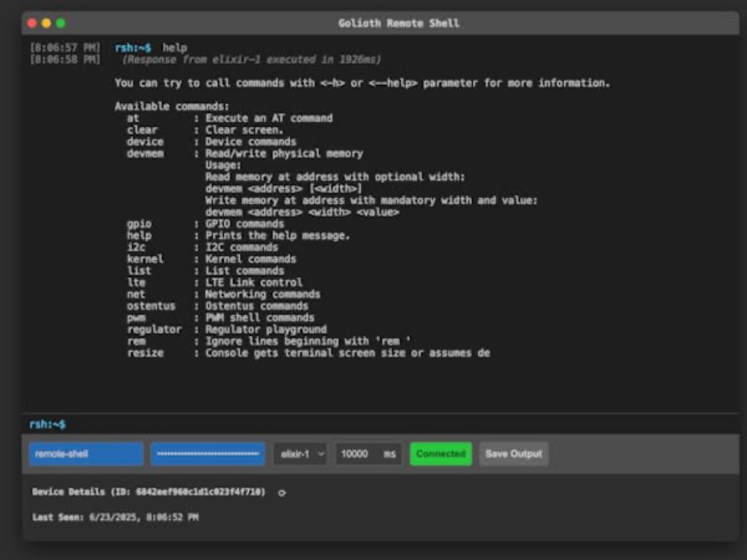The image size is (747, 560).
Task: Click 'devmem <address> <width> <value>' usage line
Action: point(302,212)
